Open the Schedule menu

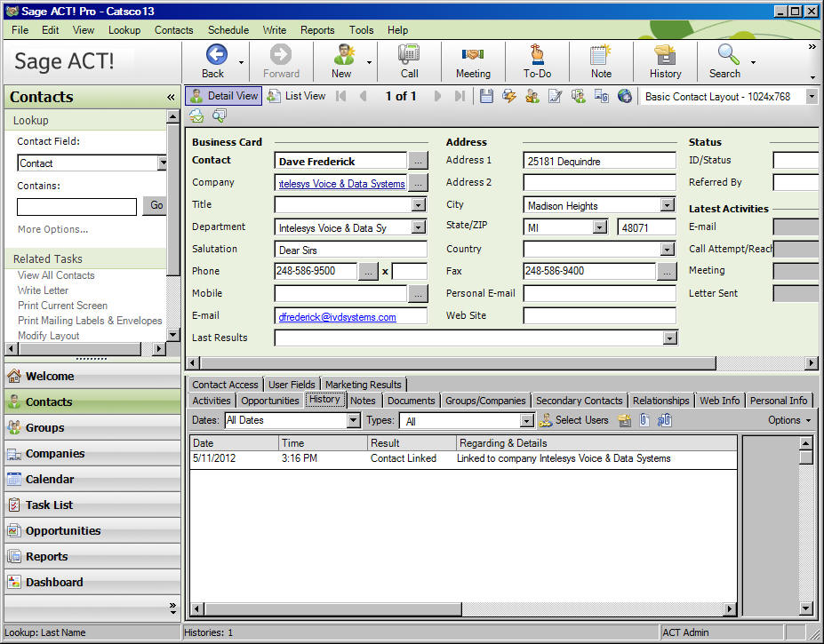pos(228,29)
